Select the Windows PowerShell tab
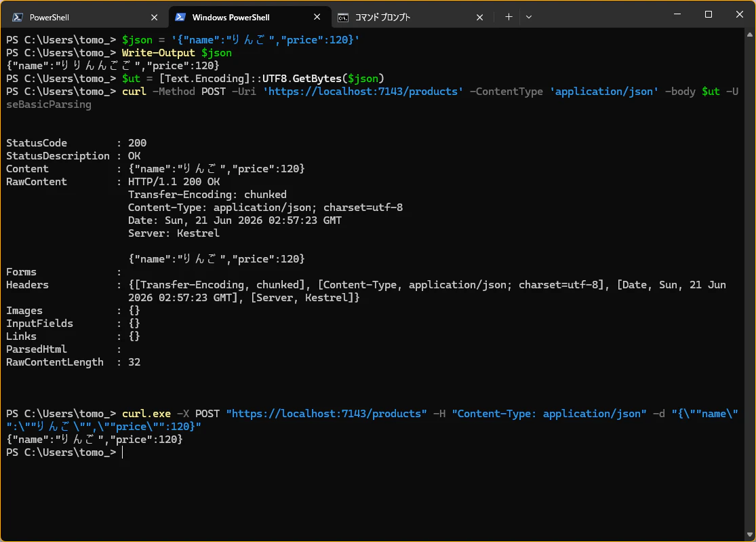The height and width of the screenshot is (542, 756). tap(250, 18)
